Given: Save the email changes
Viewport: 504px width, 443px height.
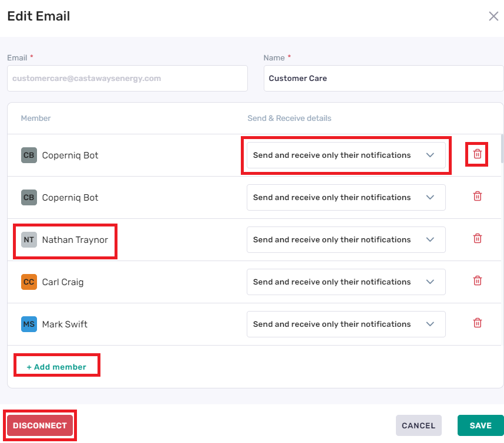Looking at the screenshot, I should click(x=481, y=425).
